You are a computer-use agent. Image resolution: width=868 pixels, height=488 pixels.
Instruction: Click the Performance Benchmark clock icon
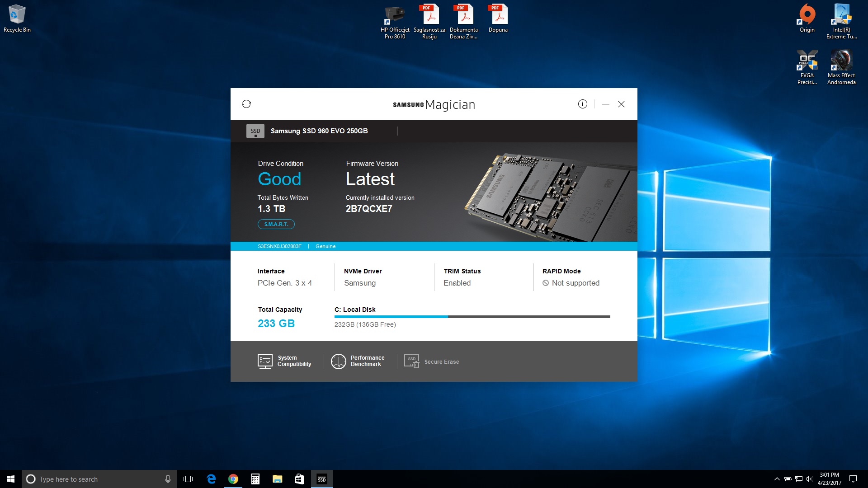click(339, 361)
